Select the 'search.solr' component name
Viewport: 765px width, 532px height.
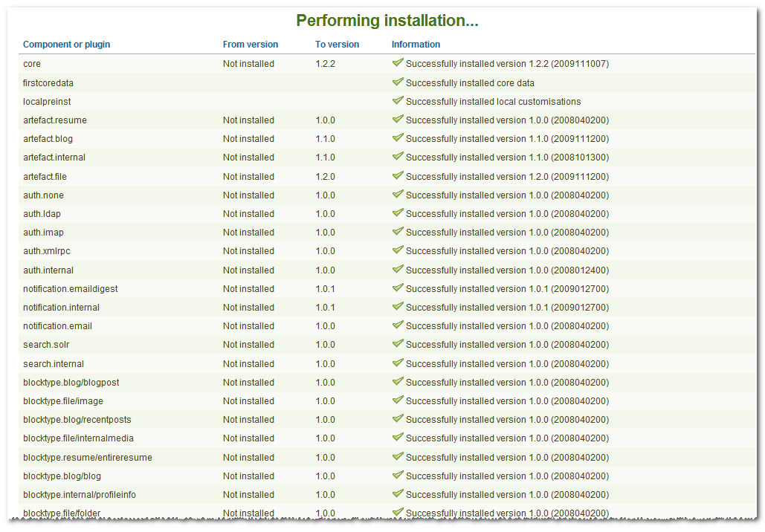[46, 344]
